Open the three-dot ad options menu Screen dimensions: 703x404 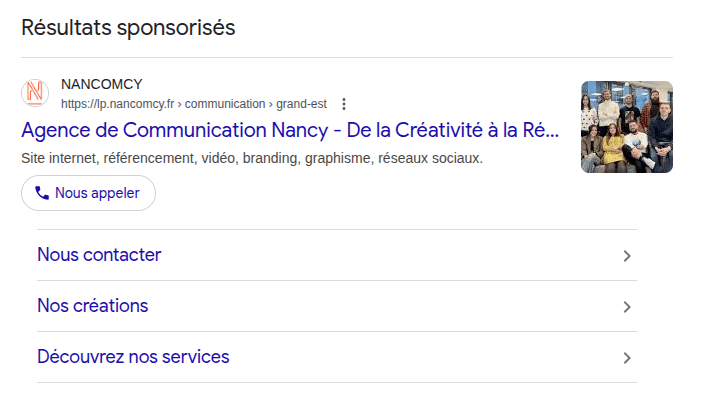pyautogui.click(x=344, y=103)
